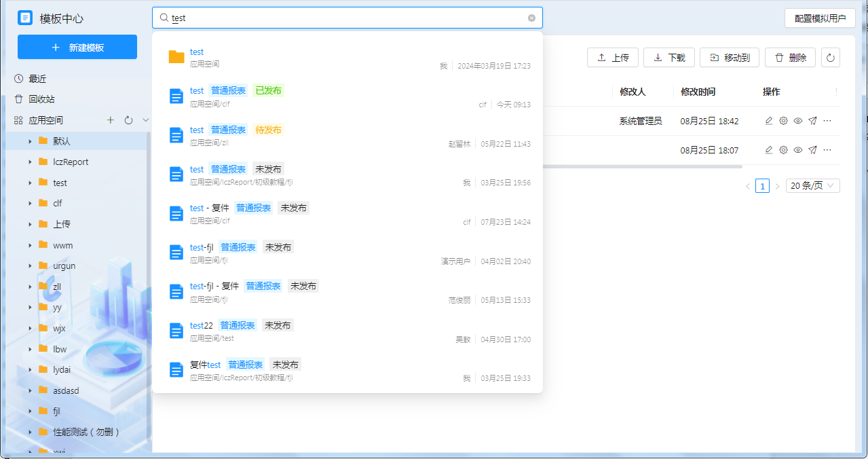Screen dimensions: 868x459
Task: Expand the urgun folder tree arrow
Action: coord(30,266)
